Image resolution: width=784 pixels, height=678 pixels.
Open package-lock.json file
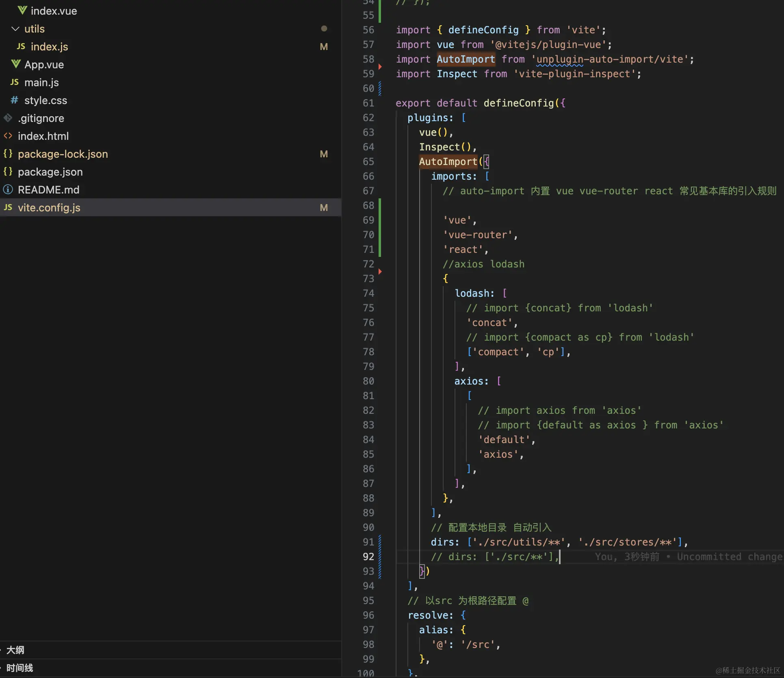(63, 154)
